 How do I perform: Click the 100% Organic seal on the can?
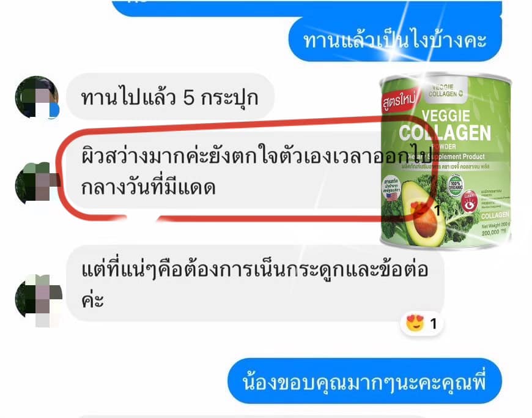click(456, 185)
